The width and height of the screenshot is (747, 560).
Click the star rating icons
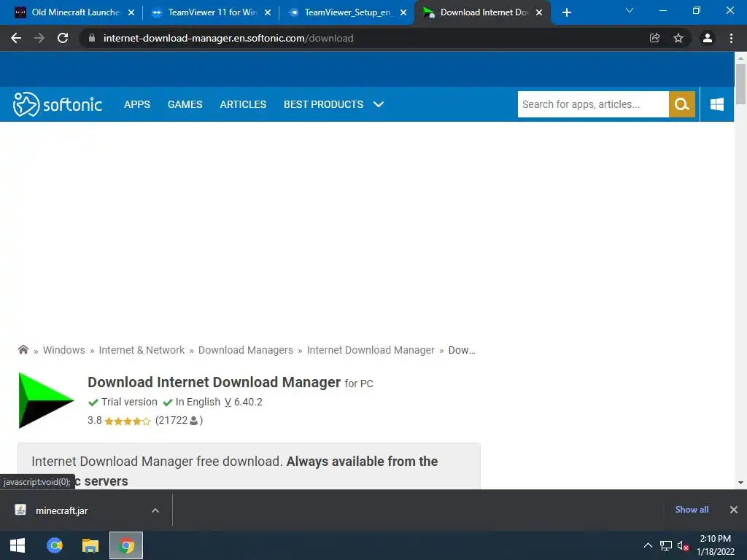click(x=128, y=421)
